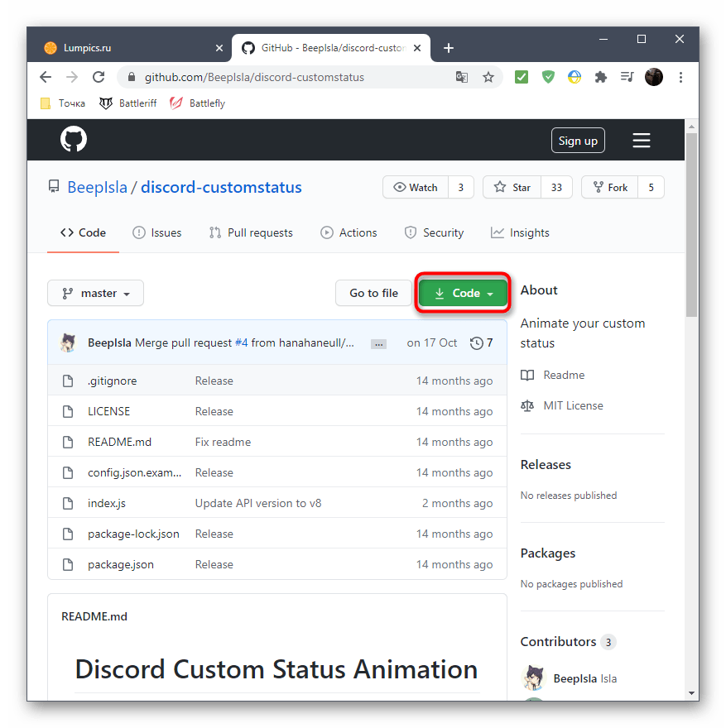726x728 pixels.
Task: Switch to the Security tab
Action: [x=434, y=232]
